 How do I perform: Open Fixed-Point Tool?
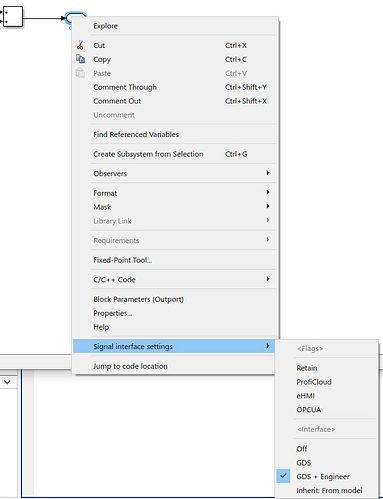click(x=175, y=260)
